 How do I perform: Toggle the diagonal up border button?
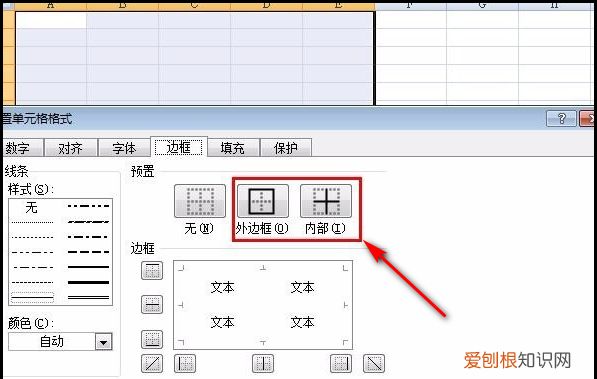152,363
